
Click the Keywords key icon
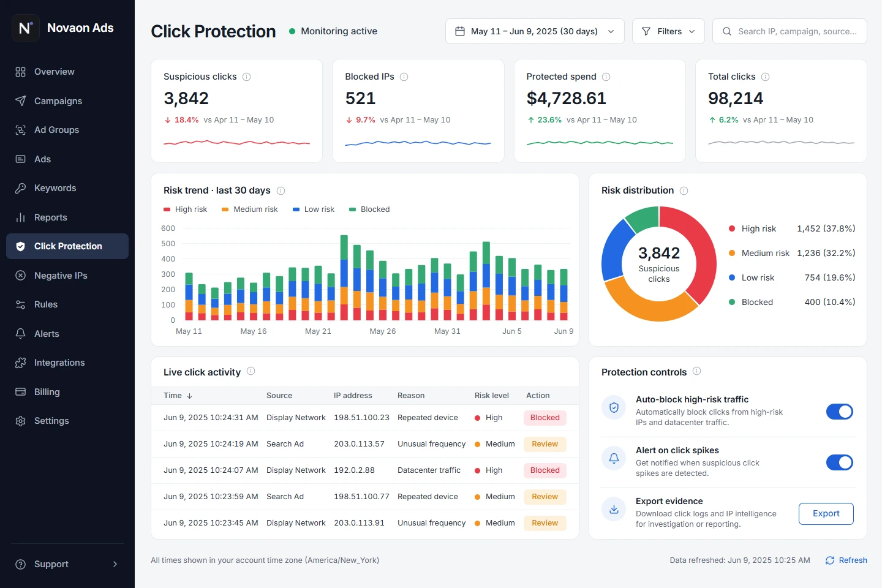[x=20, y=188]
